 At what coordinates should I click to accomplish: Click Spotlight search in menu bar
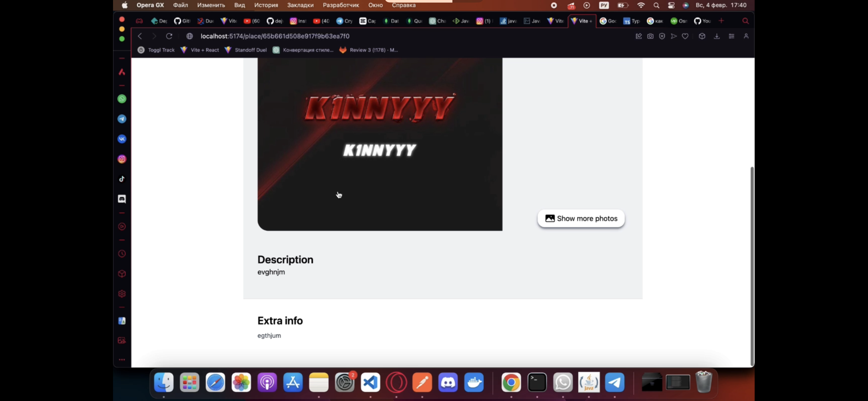tap(656, 5)
